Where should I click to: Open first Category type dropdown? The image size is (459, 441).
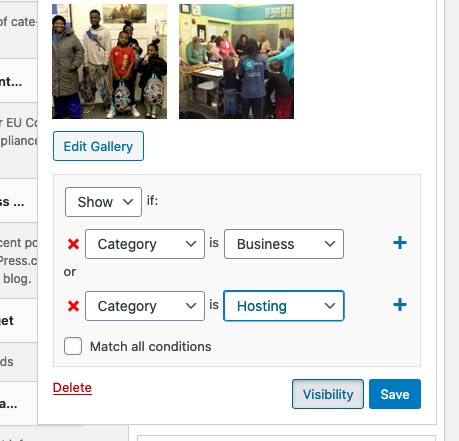tap(145, 244)
